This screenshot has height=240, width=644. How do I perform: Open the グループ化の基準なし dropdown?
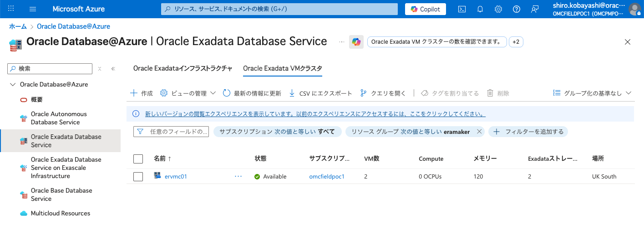coord(592,93)
